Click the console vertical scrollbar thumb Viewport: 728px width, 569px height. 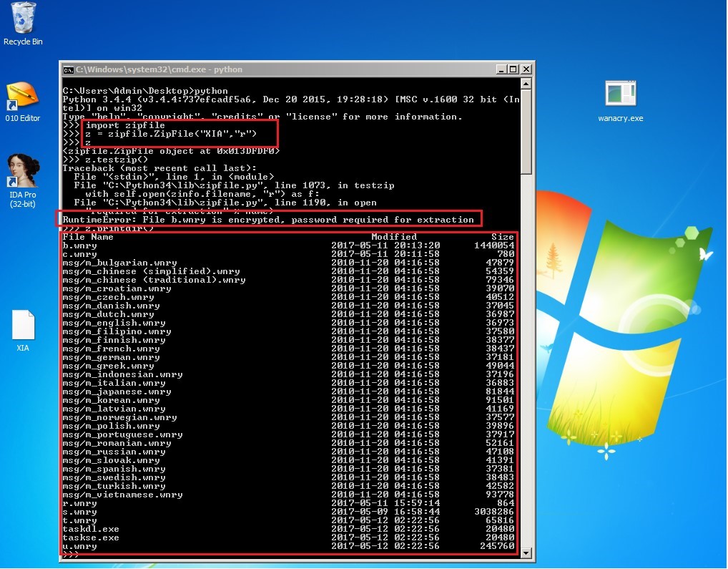click(526, 132)
